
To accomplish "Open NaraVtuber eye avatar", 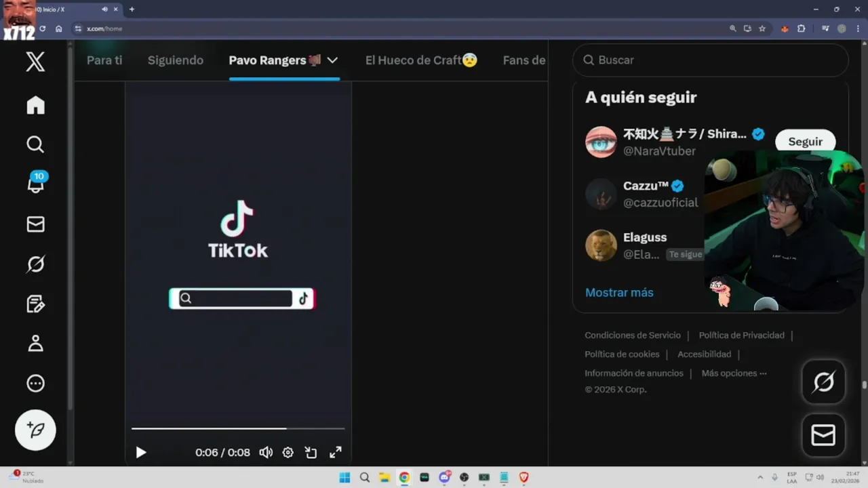I will 601,142.
